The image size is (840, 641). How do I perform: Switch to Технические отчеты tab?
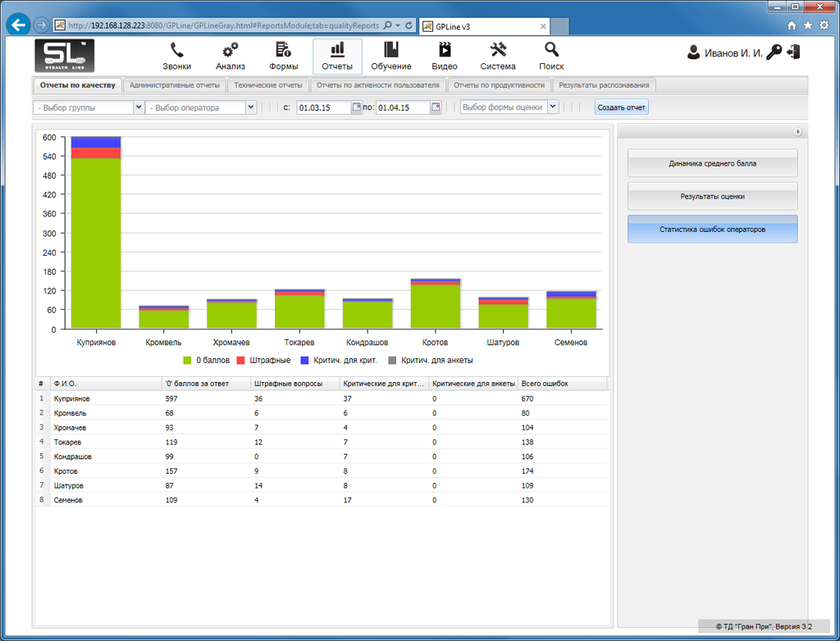click(268, 85)
